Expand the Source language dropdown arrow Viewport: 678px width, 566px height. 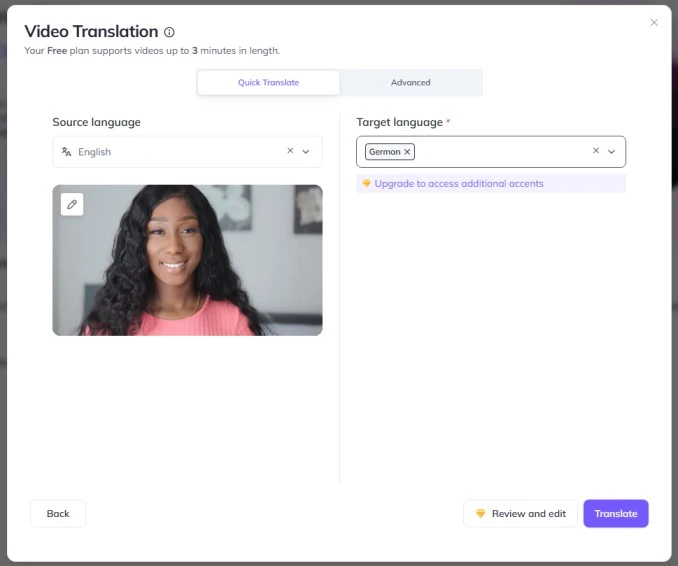click(306, 152)
